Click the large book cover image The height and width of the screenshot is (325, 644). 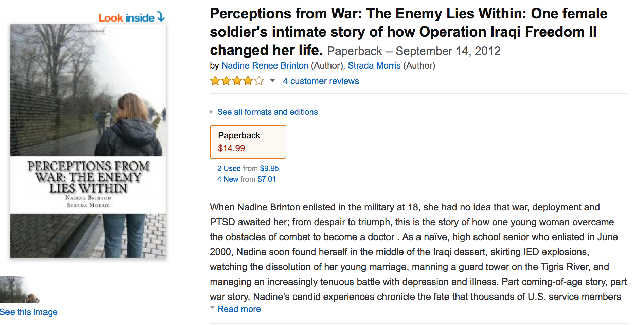pyautogui.click(x=88, y=141)
